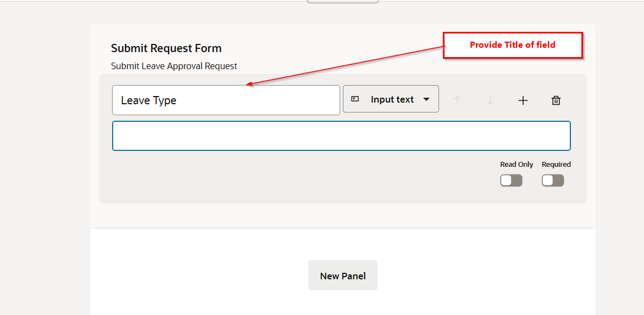Click the move field up arrow
644x315 pixels.
[x=457, y=100]
